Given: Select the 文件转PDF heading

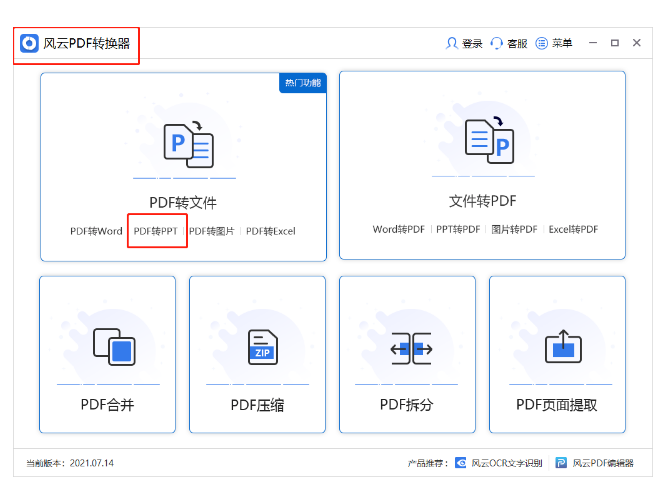Looking at the screenshot, I should pos(483,201).
